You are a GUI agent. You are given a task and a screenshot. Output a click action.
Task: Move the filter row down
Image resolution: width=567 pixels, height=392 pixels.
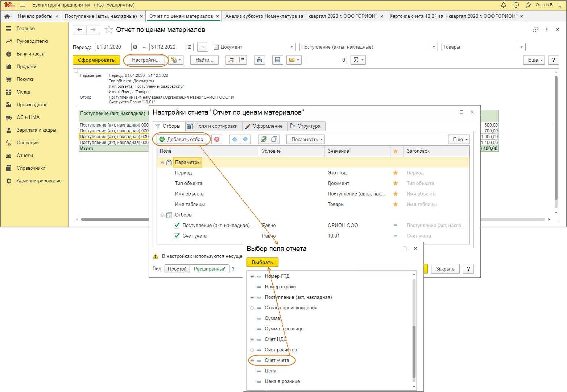click(x=245, y=140)
